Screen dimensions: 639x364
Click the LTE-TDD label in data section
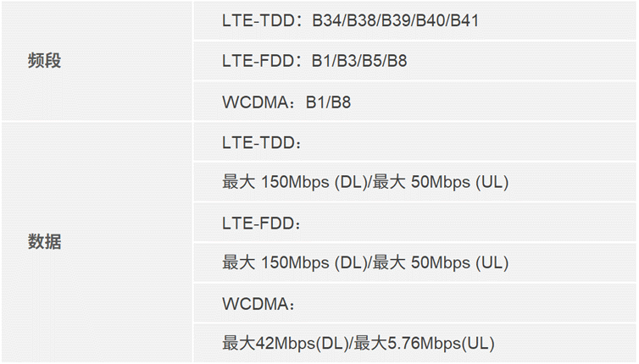pyautogui.click(x=262, y=143)
